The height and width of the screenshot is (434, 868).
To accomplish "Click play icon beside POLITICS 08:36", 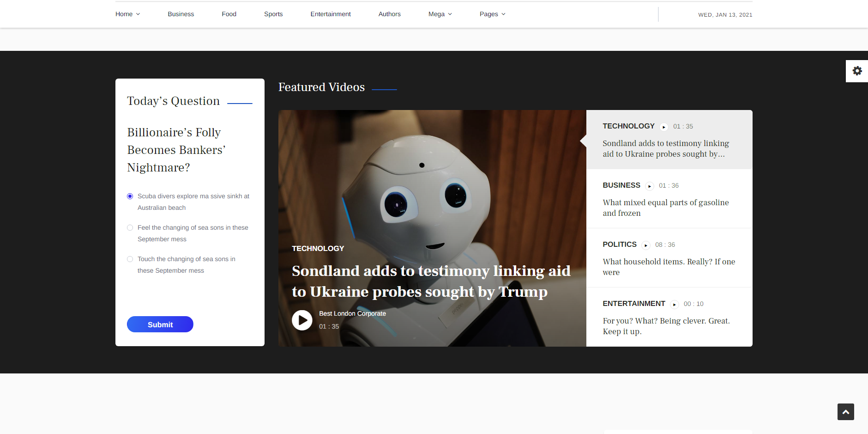I will (646, 245).
